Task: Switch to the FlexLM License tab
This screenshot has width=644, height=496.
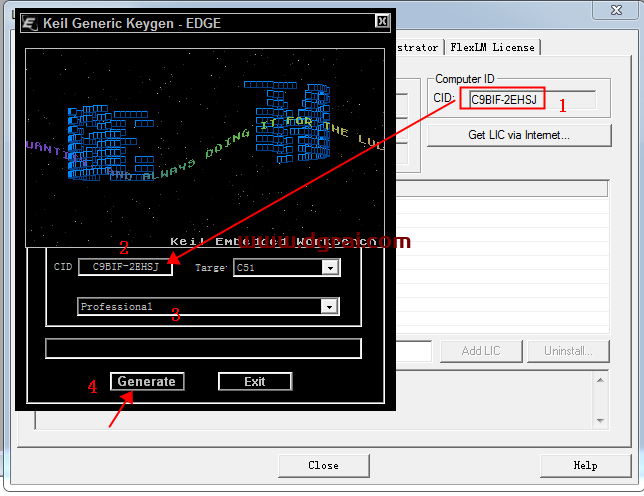Action: [x=493, y=47]
